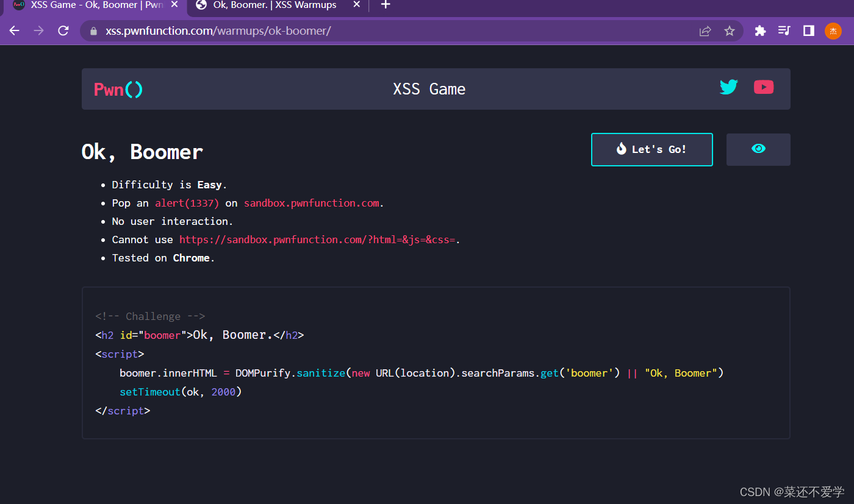Toggle the browser side panel icon
Screen dimensions: 854x504
tap(809, 30)
